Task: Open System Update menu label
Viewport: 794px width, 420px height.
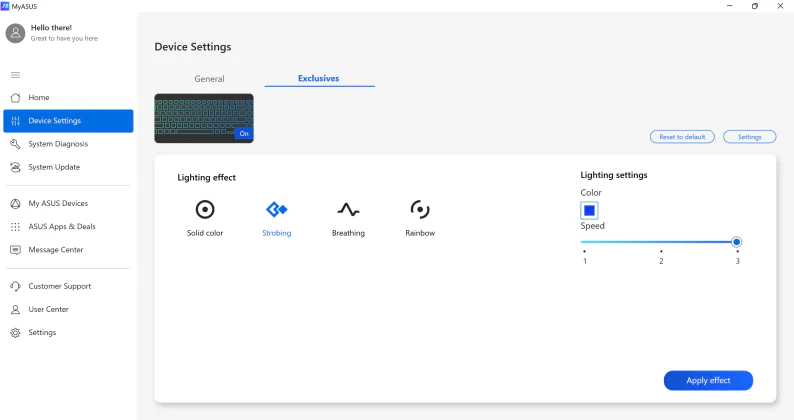Action: (x=54, y=167)
